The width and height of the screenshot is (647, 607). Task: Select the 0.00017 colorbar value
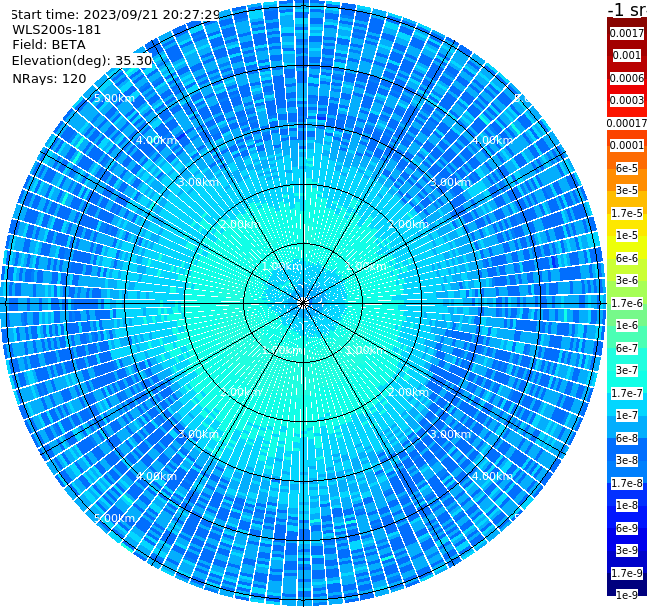point(627,123)
